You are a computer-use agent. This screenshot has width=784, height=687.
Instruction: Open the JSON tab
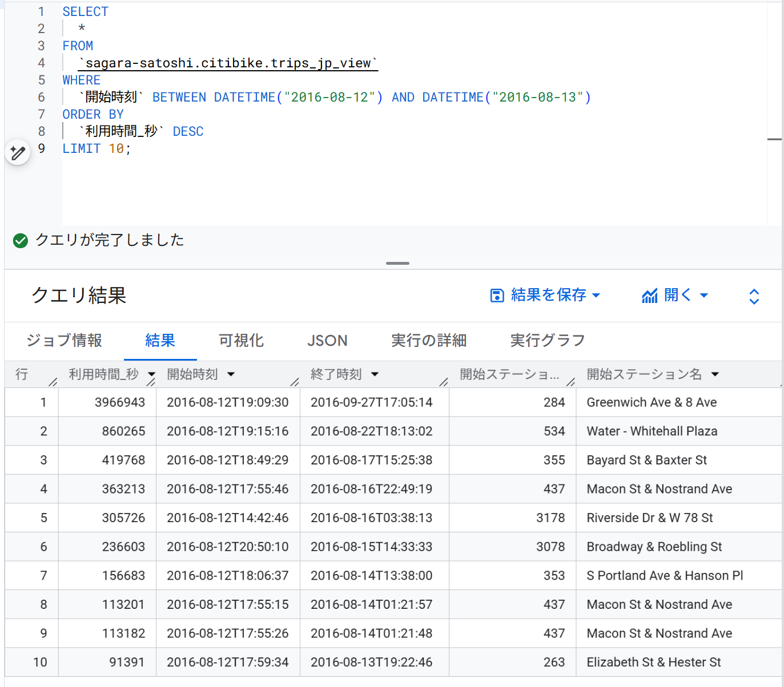327,341
